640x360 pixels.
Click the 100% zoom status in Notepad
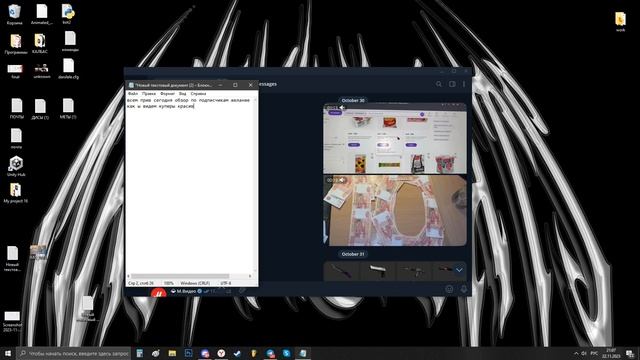169,283
